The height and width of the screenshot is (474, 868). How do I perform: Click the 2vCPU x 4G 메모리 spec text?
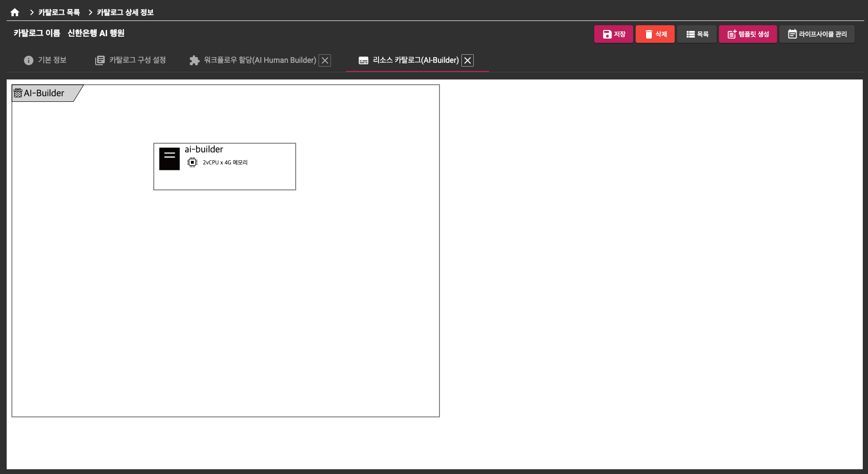coord(225,163)
